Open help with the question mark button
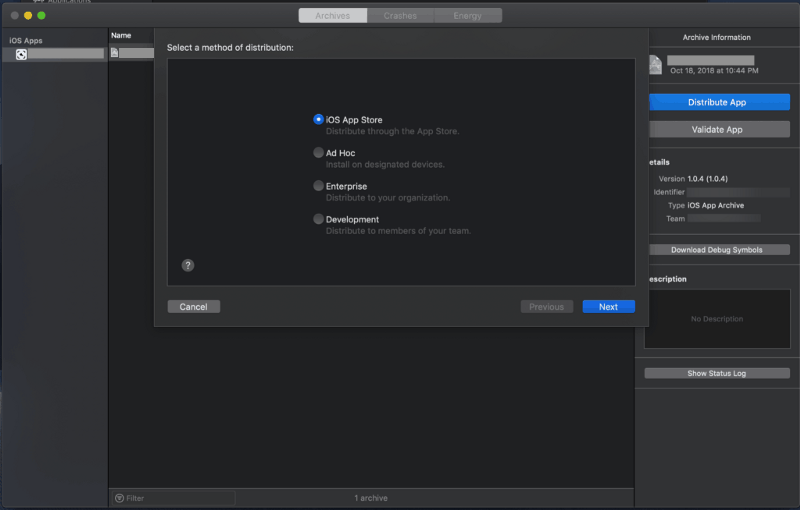800x510 pixels. [x=188, y=265]
